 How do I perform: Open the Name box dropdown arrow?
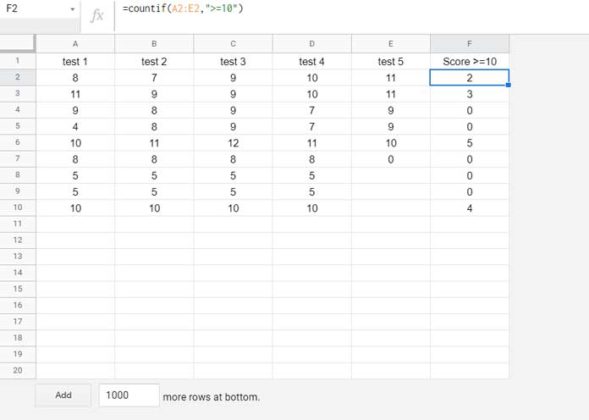[x=72, y=9]
